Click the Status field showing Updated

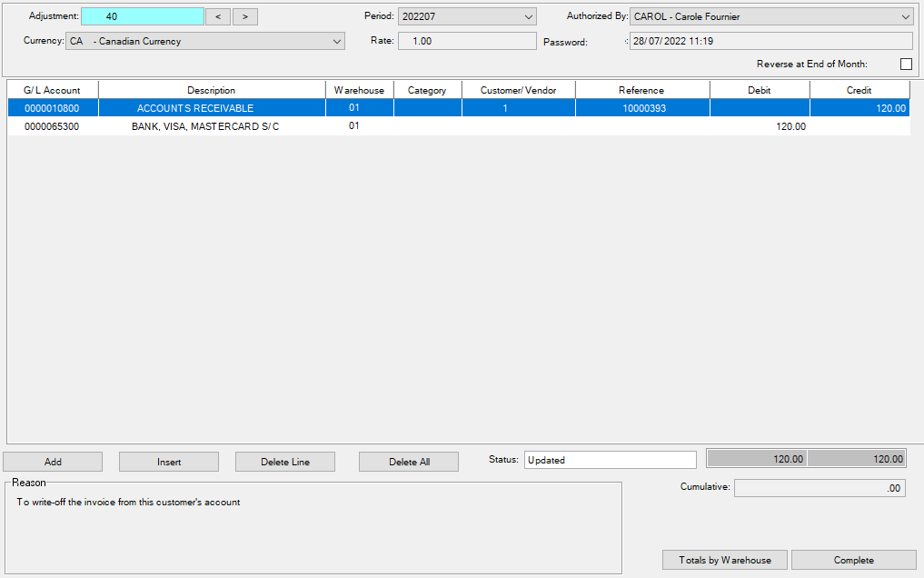click(609, 460)
